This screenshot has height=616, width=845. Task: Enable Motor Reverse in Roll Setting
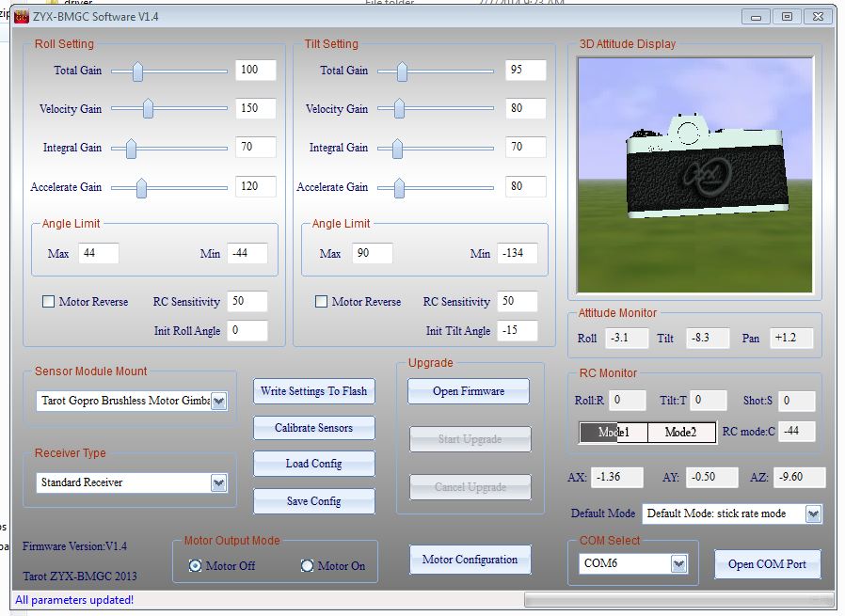49,302
